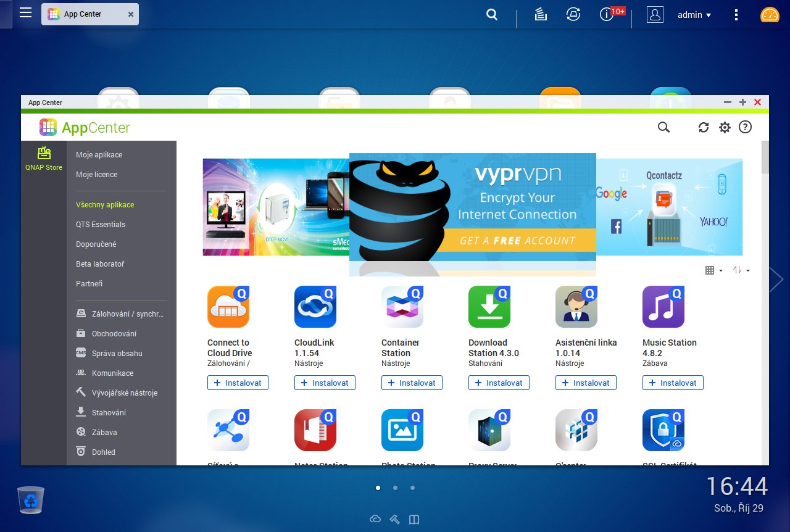790x532 pixels.
Task: Open the sort order dropdown
Action: tap(741, 270)
